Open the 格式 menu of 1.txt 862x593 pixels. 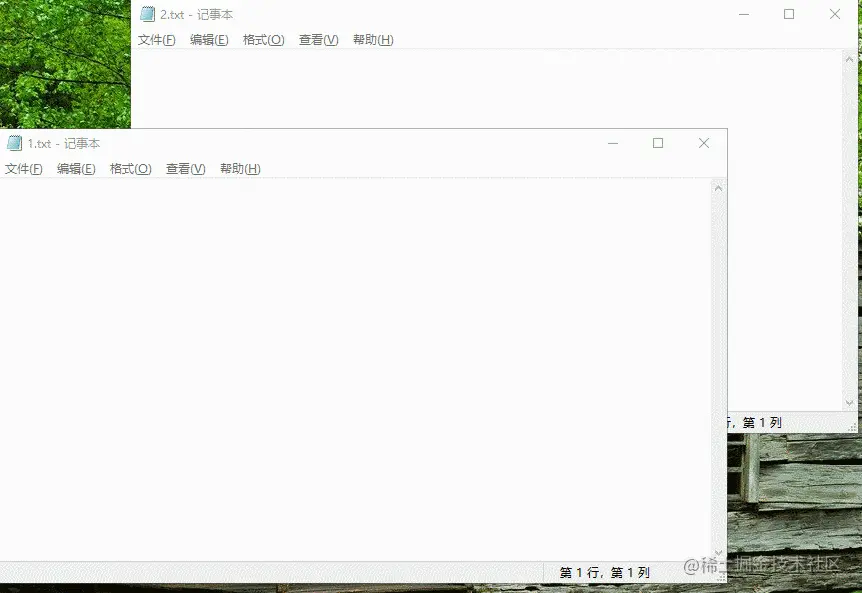(x=130, y=169)
